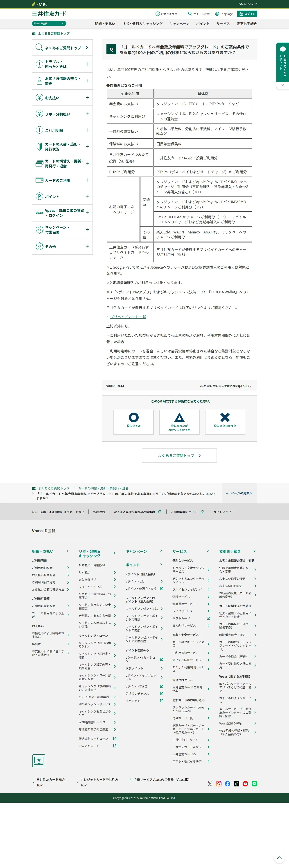
Task: Open プリペイドカード一覧 link
Action: coord(128,317)
